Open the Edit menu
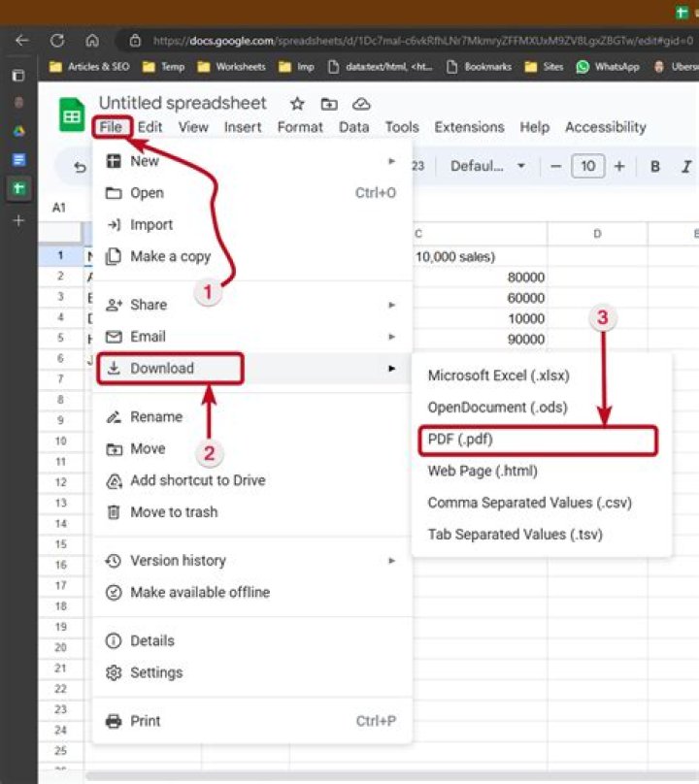699x784 pixels. tap(150, 127)
